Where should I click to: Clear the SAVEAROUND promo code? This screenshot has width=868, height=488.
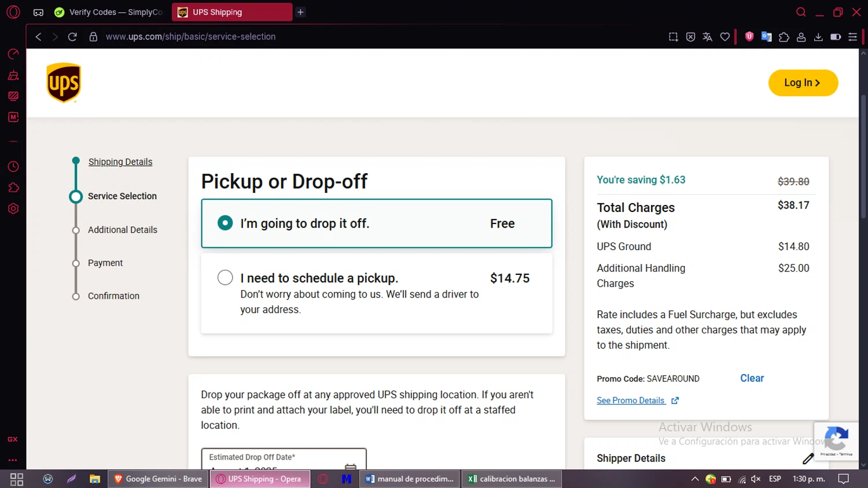coord(752,378)
